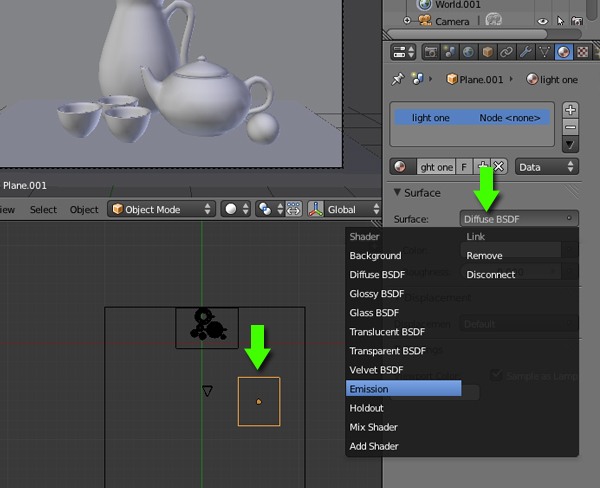Open the World properties tab

coord(468,52)
